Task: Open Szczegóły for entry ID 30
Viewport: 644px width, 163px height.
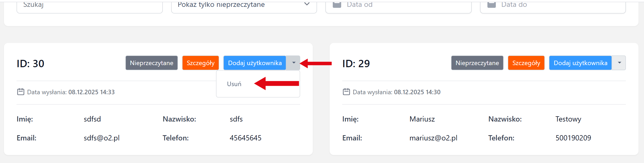Action: (x=200, y=63)
